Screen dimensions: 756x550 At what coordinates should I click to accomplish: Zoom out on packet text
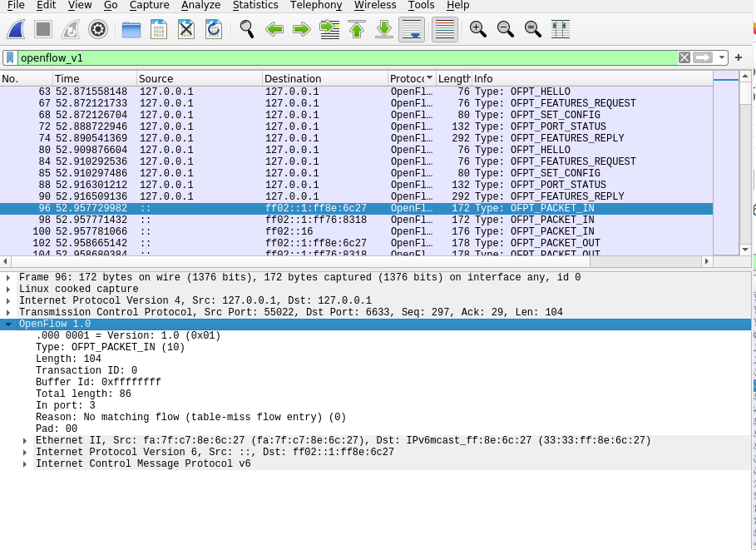(x=506, y=29)
